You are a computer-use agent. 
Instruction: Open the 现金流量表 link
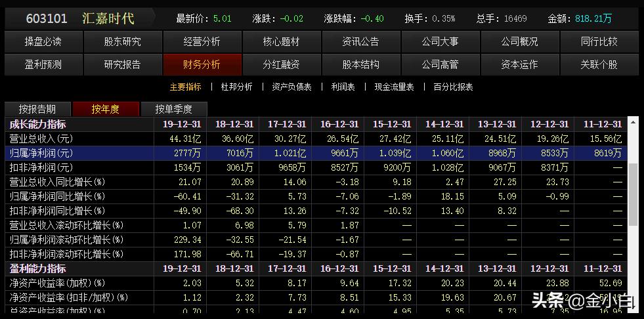coord(395,87)
